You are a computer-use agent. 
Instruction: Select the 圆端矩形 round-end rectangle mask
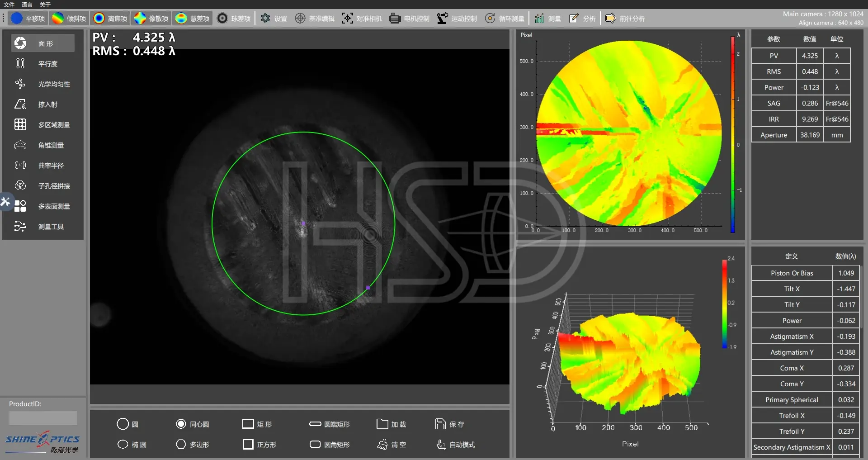pyautogui.click(x=330, y=424)
